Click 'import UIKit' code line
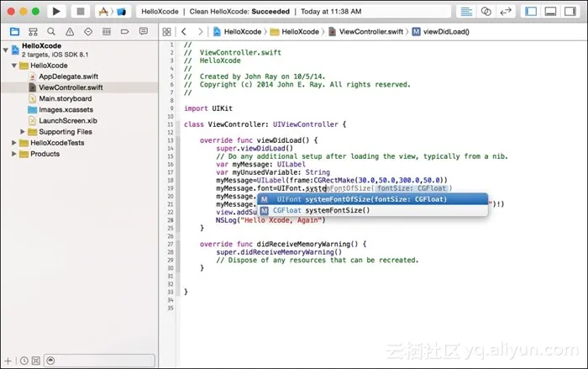The width and height of the screenshot is (588, 369). tap(208, 108)
